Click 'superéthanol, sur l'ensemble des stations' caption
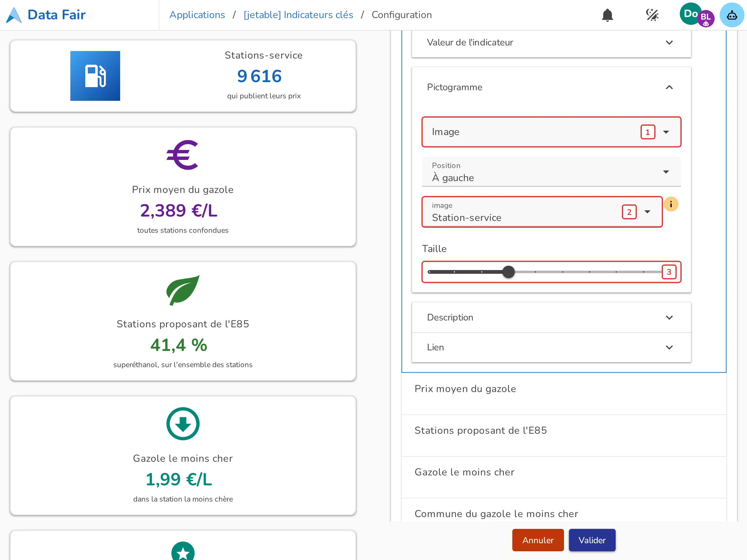The image size is (747, 560). (x=183, y=365)
